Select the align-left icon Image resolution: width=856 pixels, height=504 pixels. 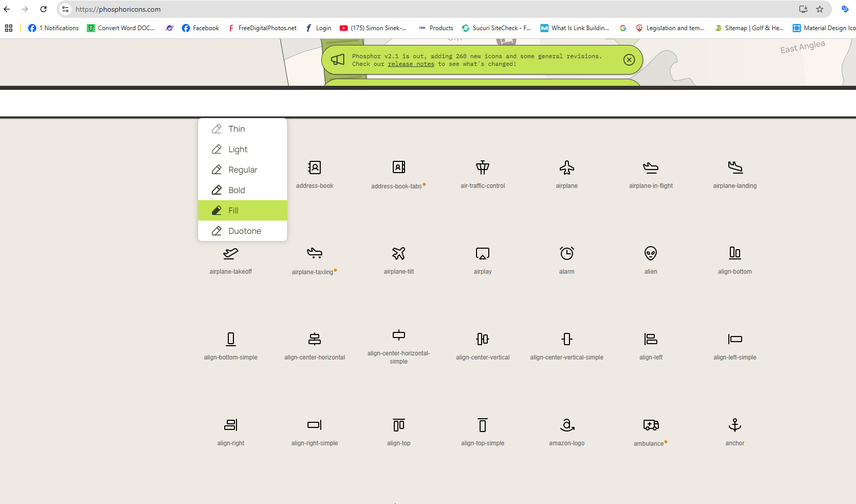[650, 339]
